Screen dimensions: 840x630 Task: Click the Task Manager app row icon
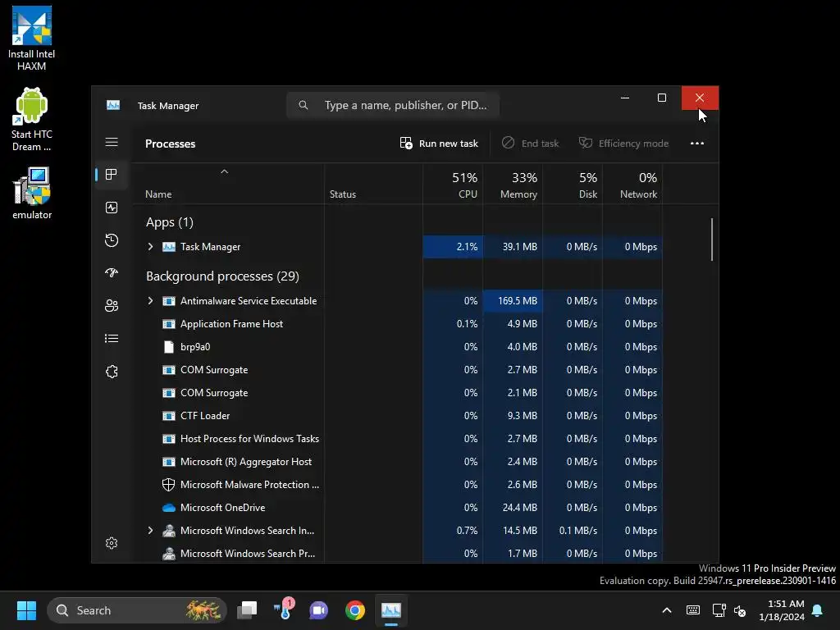pyautogui.click(x=169, y=246)
